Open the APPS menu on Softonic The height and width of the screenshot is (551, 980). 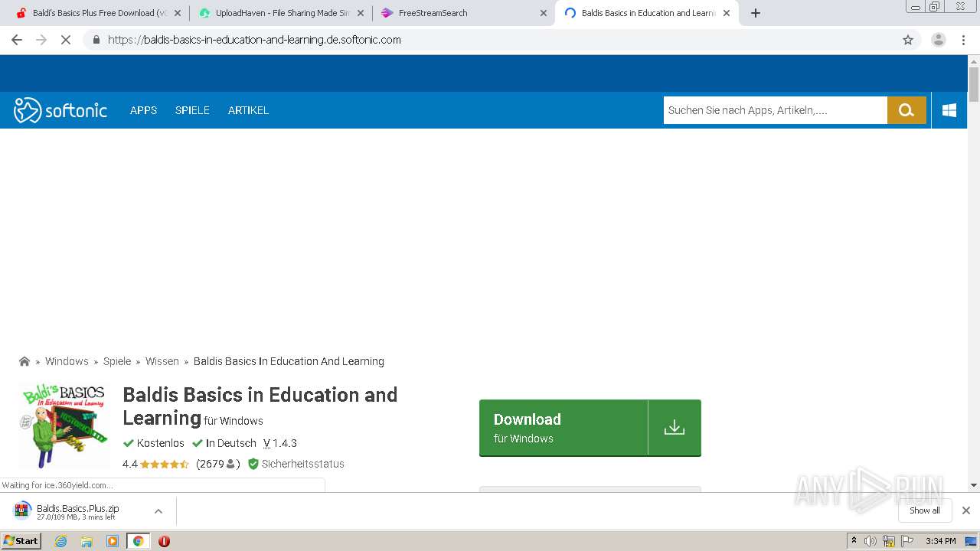pos(143,110)
